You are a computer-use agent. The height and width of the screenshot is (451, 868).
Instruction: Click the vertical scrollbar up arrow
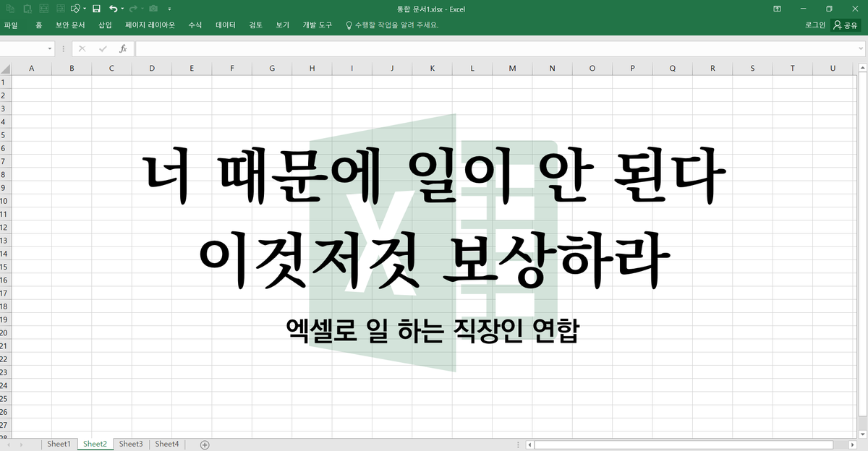[x=863, y=67]
